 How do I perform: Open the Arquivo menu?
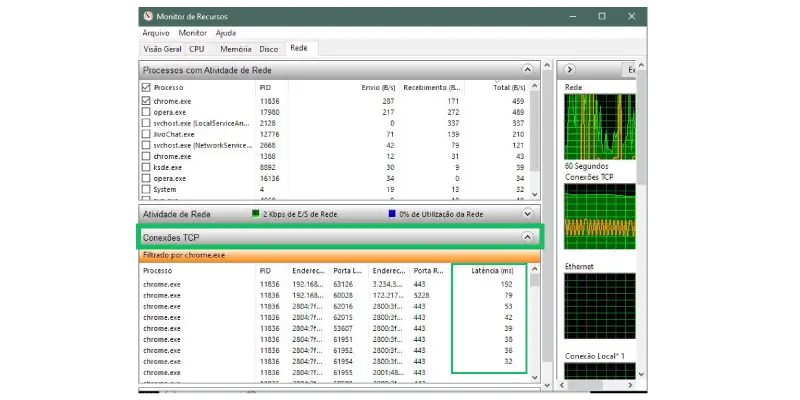click(156, 33)
